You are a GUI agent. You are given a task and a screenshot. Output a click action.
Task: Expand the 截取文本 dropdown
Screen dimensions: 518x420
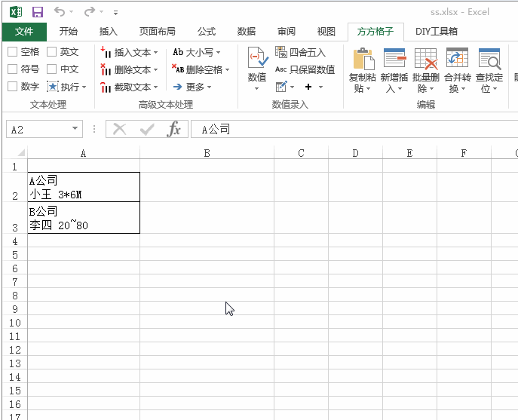(x=155, y=87)
